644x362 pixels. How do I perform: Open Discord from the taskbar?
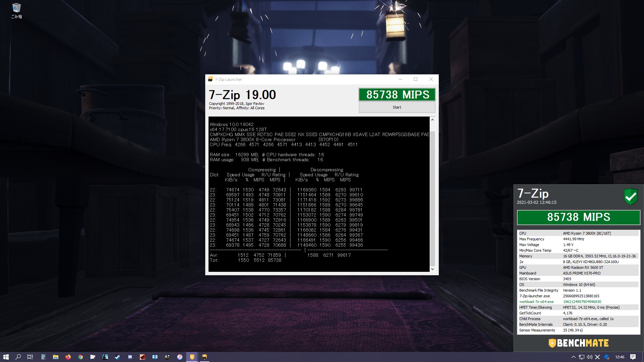coord(130,357)
